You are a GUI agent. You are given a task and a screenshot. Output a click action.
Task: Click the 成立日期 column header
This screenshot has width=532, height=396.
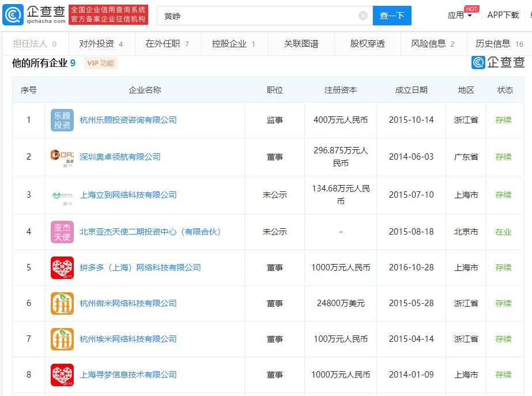coord(411,90)
